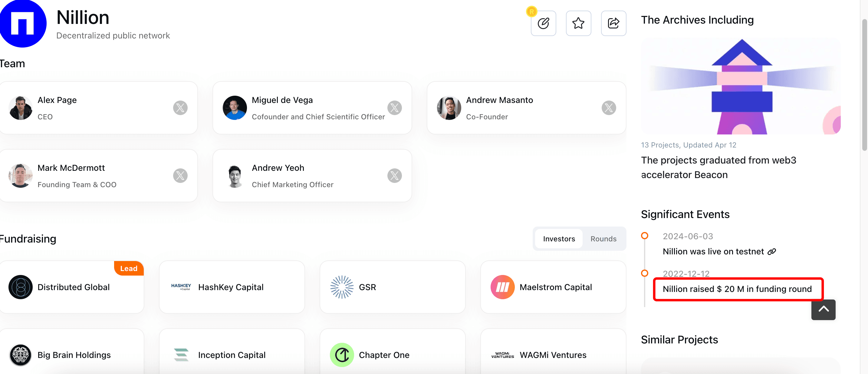Open Andrew Yeoh's X profile
Image resolution: width=868 pixels, height=374 pixels.
tap(394, 176)
